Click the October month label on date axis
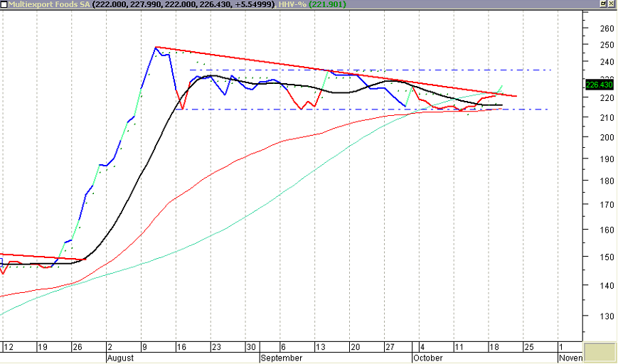Viewport: 618px width, 364px height. [427, 358]
